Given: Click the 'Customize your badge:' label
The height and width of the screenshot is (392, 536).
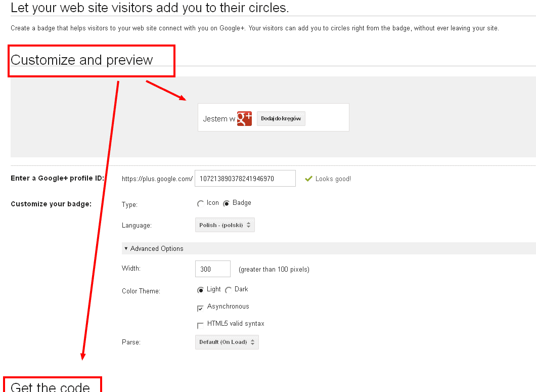Looking at the screenshot, I should coord(51,204).
